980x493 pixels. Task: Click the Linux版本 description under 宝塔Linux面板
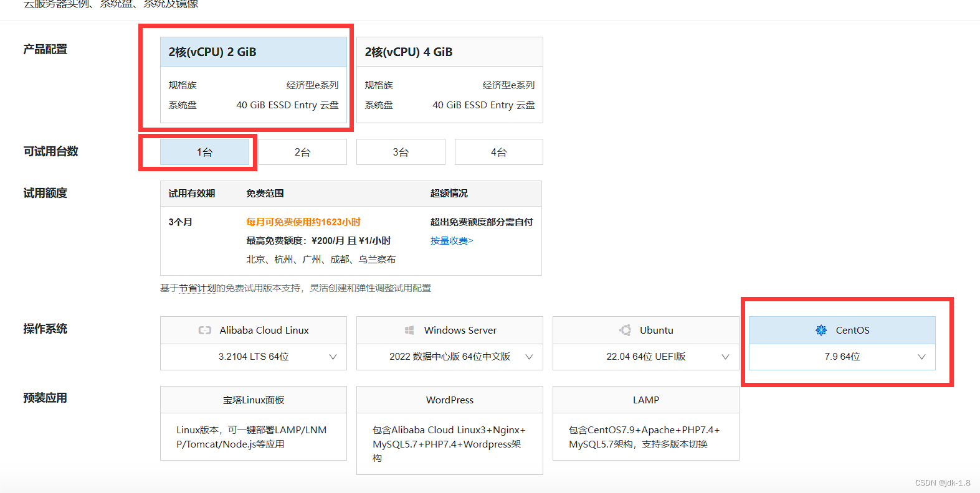click(x=252, y=437)
